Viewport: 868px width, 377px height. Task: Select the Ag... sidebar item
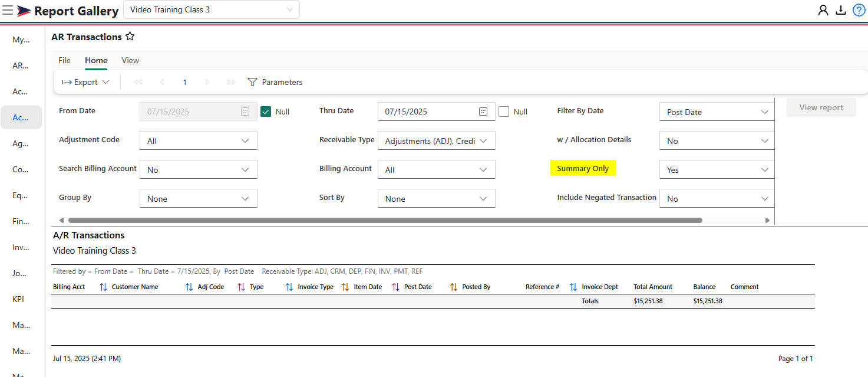[x=21, y=143]
